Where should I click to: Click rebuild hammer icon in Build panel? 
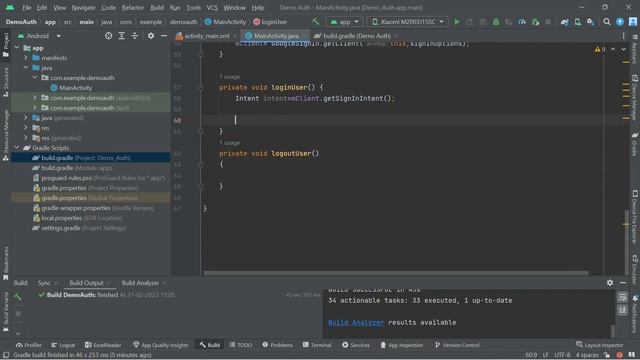(18, 297)
